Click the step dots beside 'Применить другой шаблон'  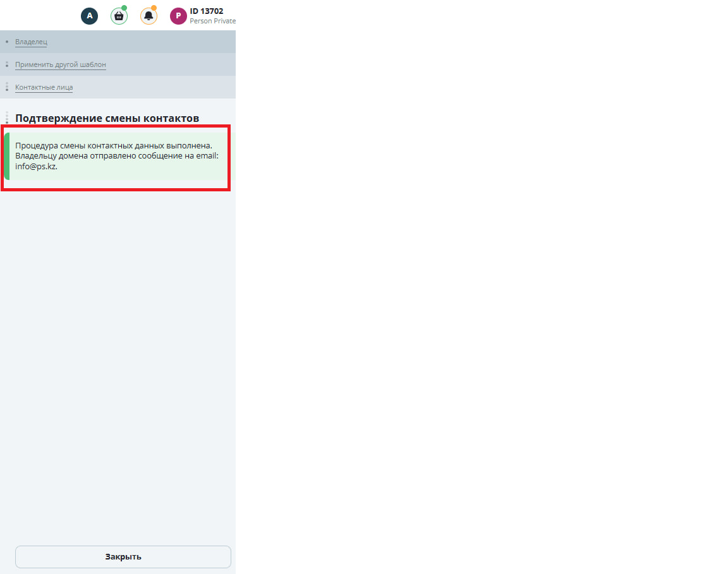[7, 64]
